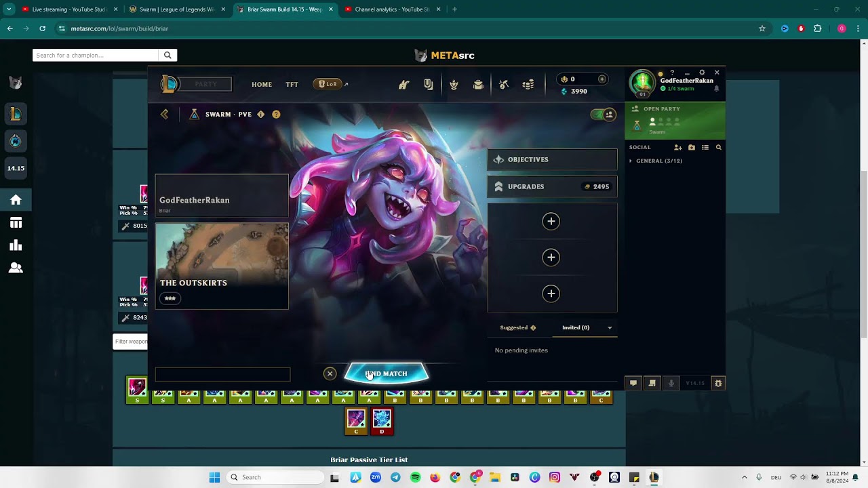
Task: Click the lobby chat input field
Action: coord(222,374)
